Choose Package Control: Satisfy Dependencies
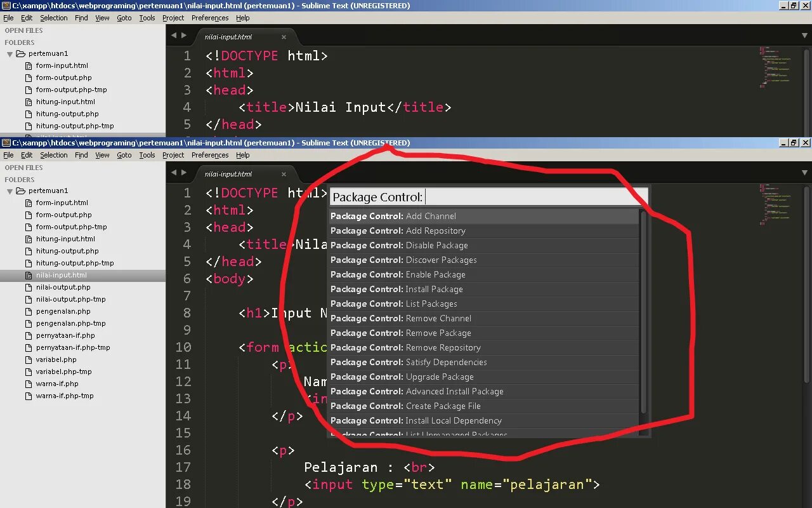Image resolution: width=812 pixels, height=508 pixels. pos(483,362)
